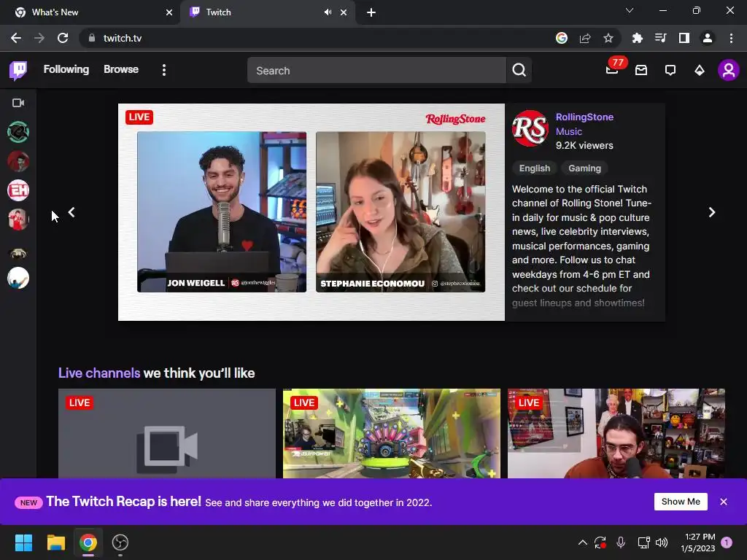Open the sixth sidebar channel white avatar
Viewport: 747px width, 560px height.
pos(18,278)
